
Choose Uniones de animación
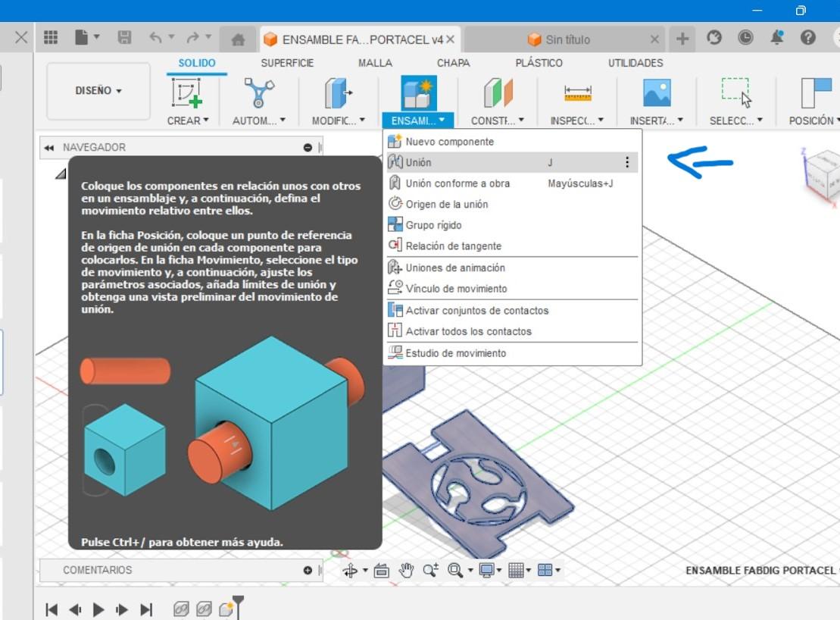tap(512, 268)
